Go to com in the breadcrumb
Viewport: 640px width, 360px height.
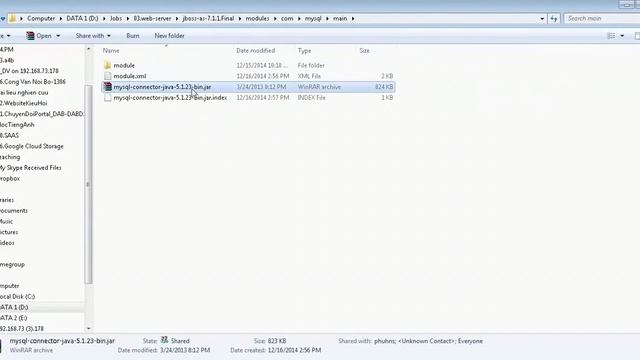pos(287,19)
